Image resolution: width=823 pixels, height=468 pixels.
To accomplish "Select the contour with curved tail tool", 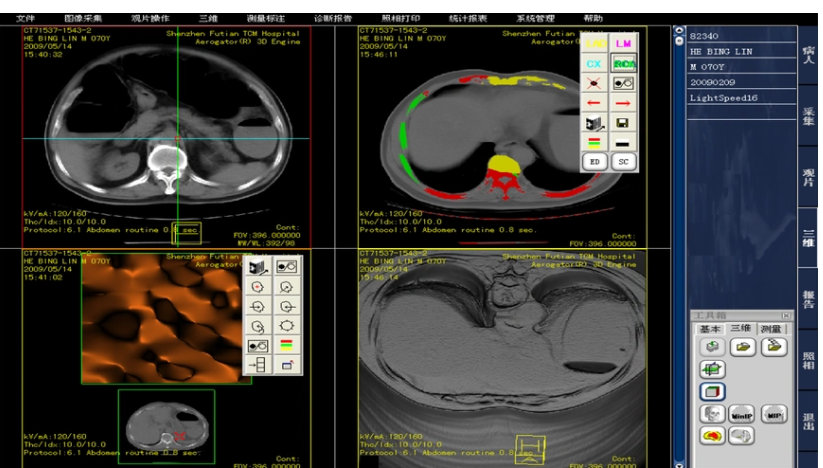I will tap(258, 326).
